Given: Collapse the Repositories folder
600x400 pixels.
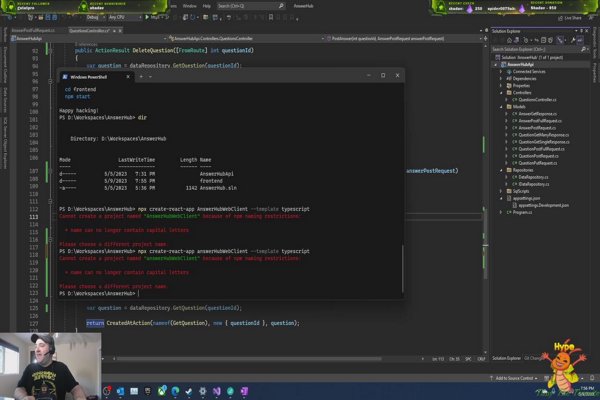Looking at the screenshot, I should [x=501, y=170].
